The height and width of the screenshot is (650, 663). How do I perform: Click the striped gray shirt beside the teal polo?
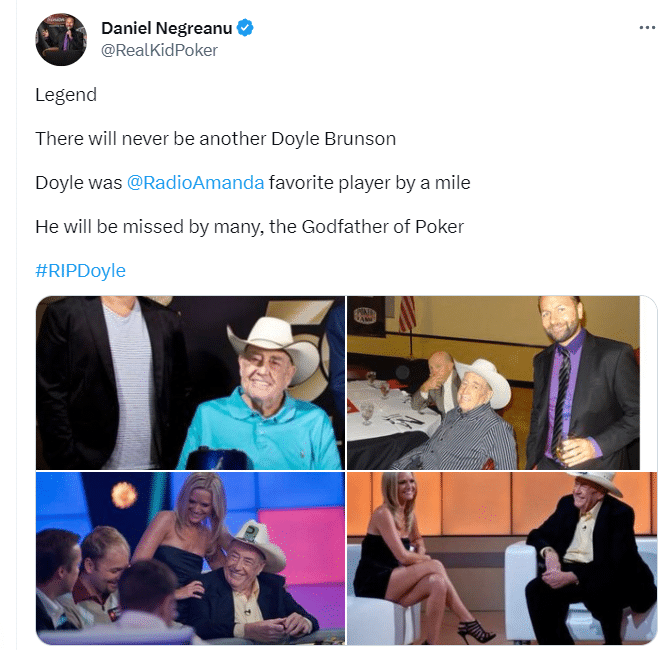click(129, 385)
